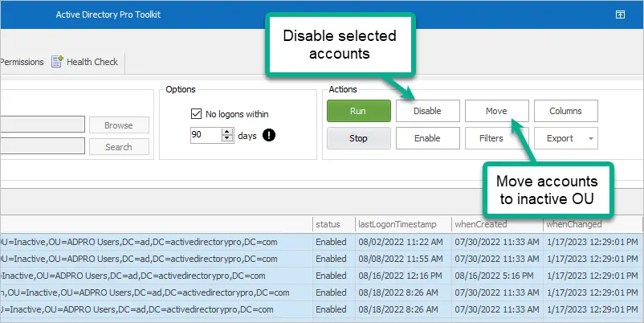Open the Permissions toolbar item
This screenshot has width=644, height=323.
(x=22, y=62)
